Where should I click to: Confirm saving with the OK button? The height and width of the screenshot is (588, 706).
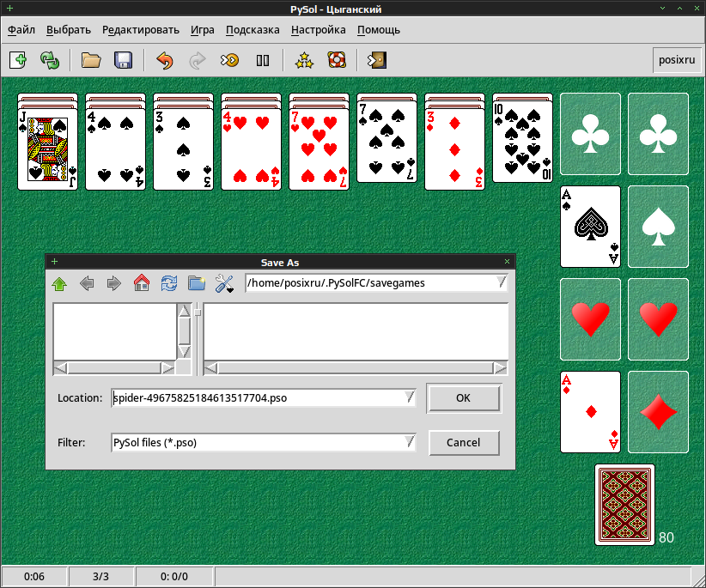pyautogui.click(x=463, y=398)
